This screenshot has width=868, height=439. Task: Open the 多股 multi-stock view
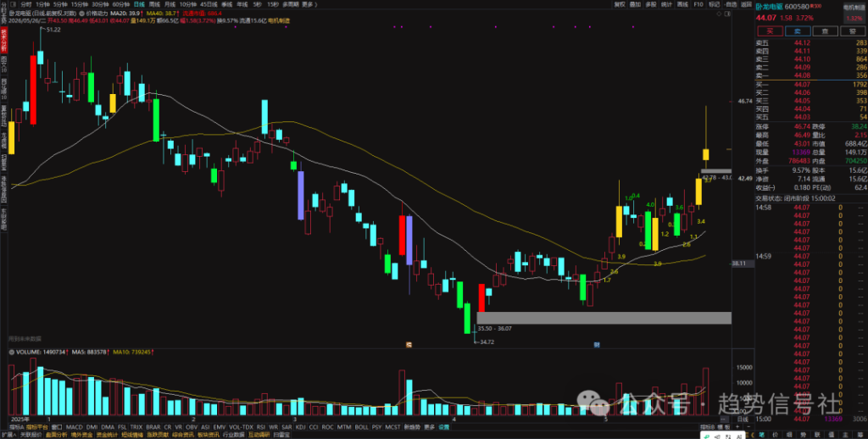coord(651,4)
